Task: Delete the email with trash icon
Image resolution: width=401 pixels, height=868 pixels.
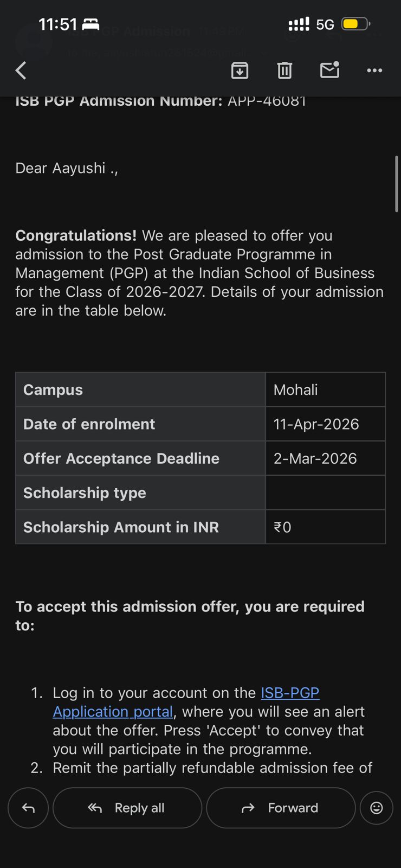Action: pyautogui.click(x=284, y=71)
